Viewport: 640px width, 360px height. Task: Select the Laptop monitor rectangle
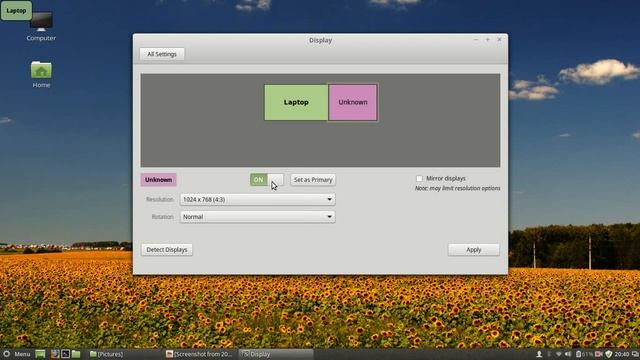point(296,102)
